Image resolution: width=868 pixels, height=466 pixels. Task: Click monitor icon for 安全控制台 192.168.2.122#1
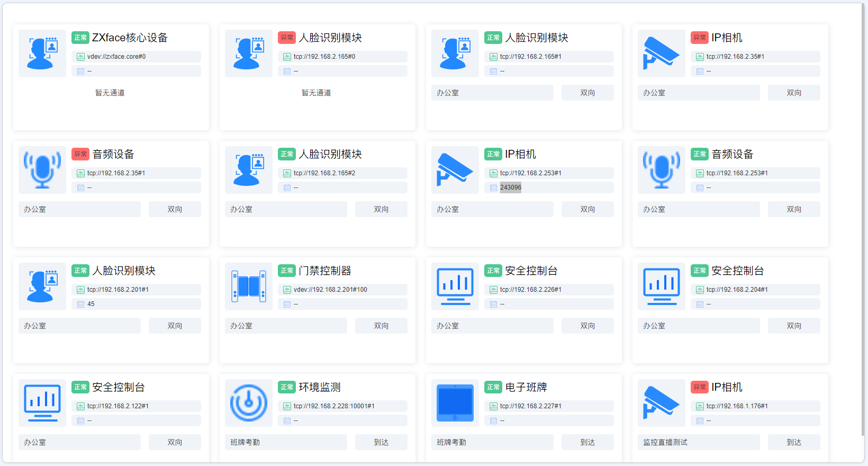tap(42, 403)
